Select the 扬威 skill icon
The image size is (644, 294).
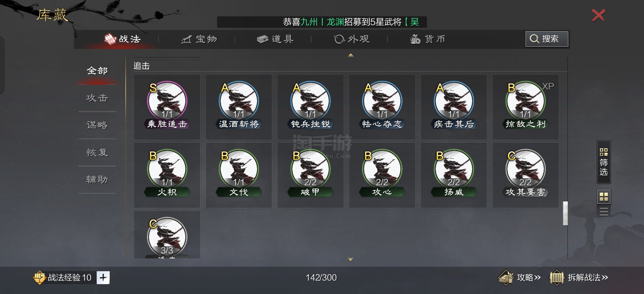(454, 169)
